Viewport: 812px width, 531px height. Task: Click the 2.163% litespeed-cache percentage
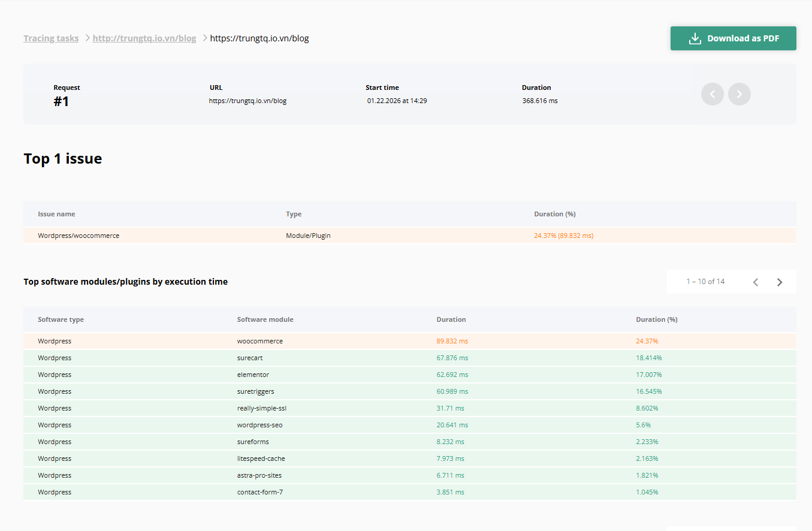tap(647, 458)
